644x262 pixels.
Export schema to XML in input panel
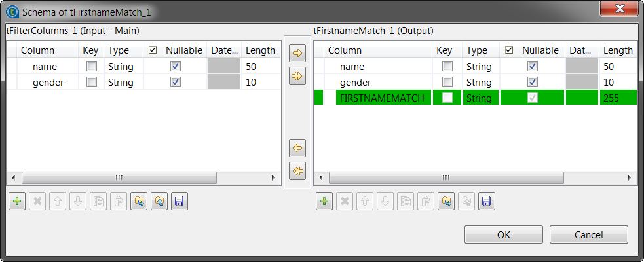[x=159, y=201]
